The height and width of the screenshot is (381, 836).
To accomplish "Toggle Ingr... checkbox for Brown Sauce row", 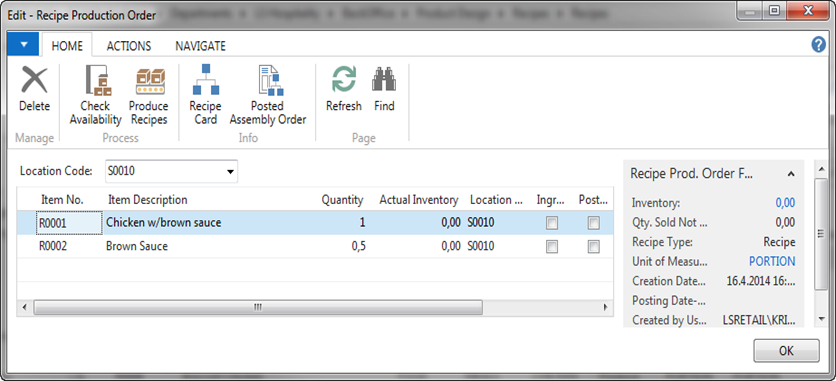I will click(x=552, y=246).
